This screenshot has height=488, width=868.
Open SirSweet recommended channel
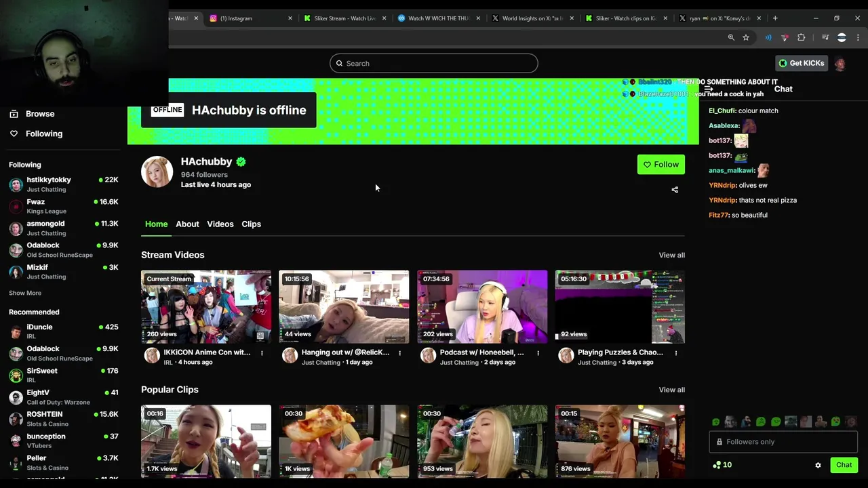64,375
